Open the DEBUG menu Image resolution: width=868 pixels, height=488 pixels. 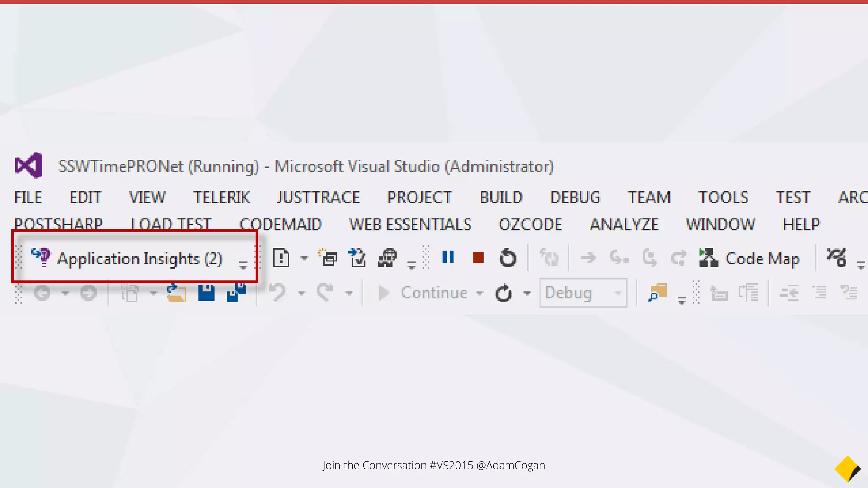[575, 197]
